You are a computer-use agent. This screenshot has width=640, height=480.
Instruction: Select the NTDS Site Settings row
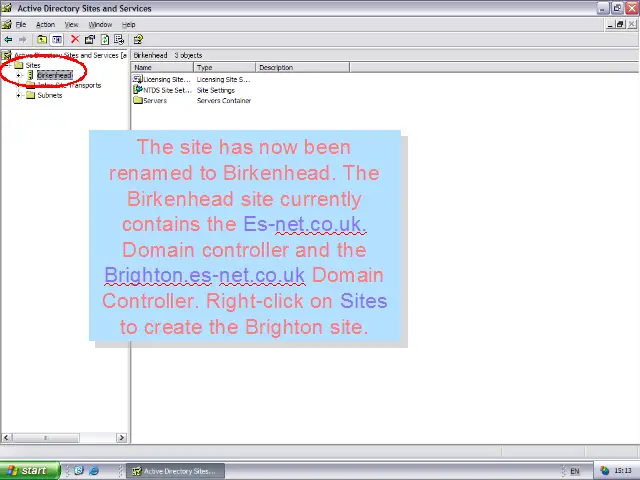coord(167,90)
